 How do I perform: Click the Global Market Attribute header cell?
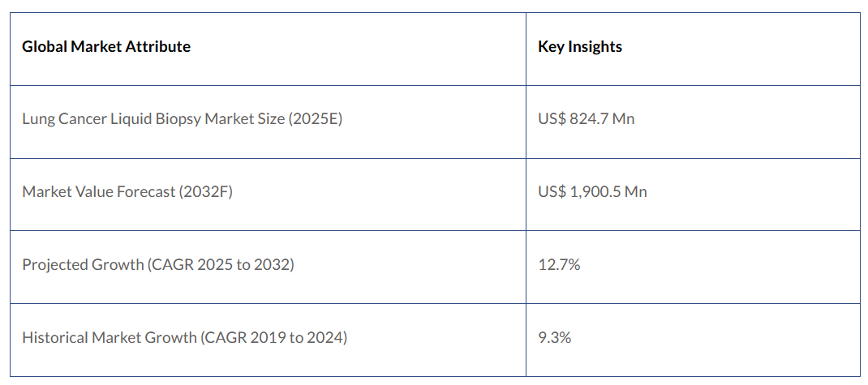coord(106,47)
